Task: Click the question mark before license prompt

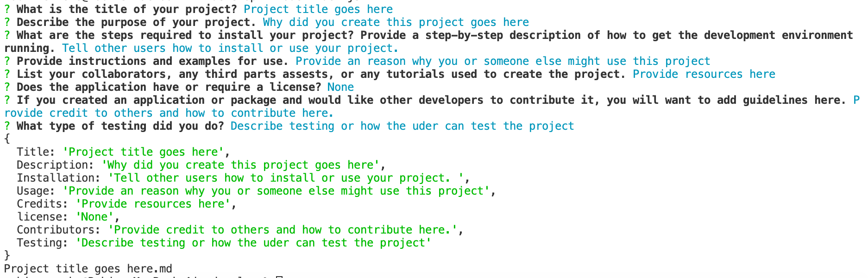Action: 7,87
